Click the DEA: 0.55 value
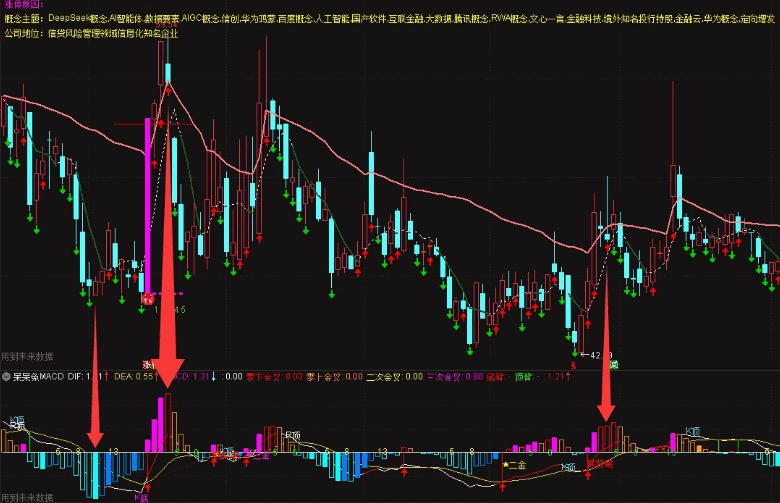This screenshot has height=503, width=780. (x=134, y=377)
